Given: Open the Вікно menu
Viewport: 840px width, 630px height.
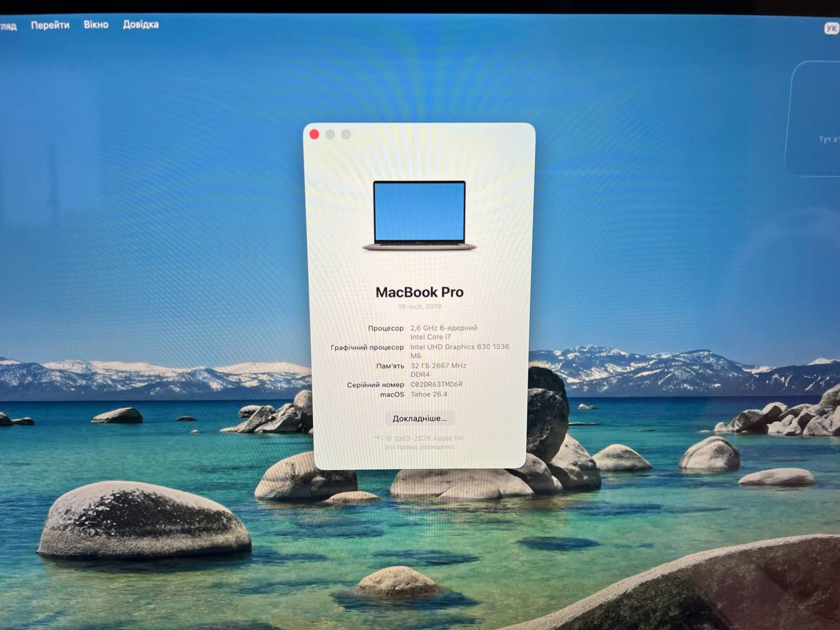Looking at the screenshot, I should 96,25.
